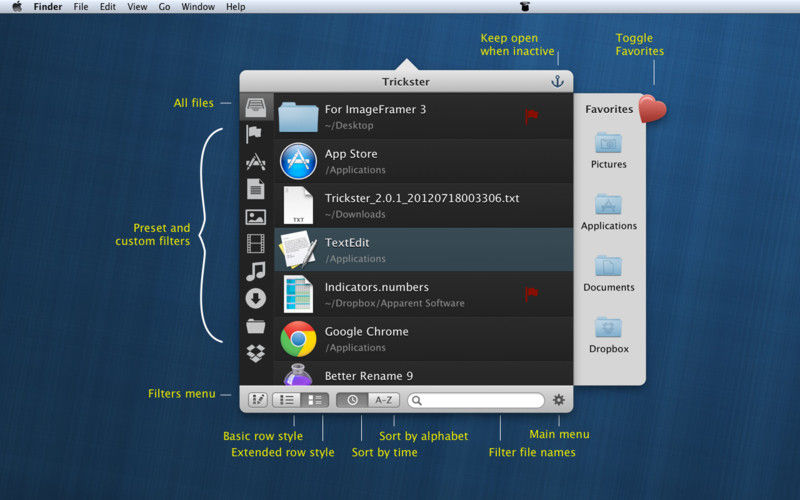The height and width of the screenshot is (500, 800).
Task: Open the main menu gear
Action: 559,400
